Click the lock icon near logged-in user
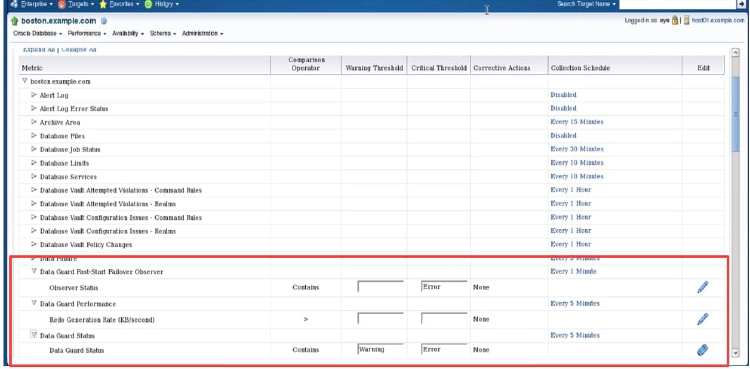This screenshot has height=369, width=750. [674, 21]
